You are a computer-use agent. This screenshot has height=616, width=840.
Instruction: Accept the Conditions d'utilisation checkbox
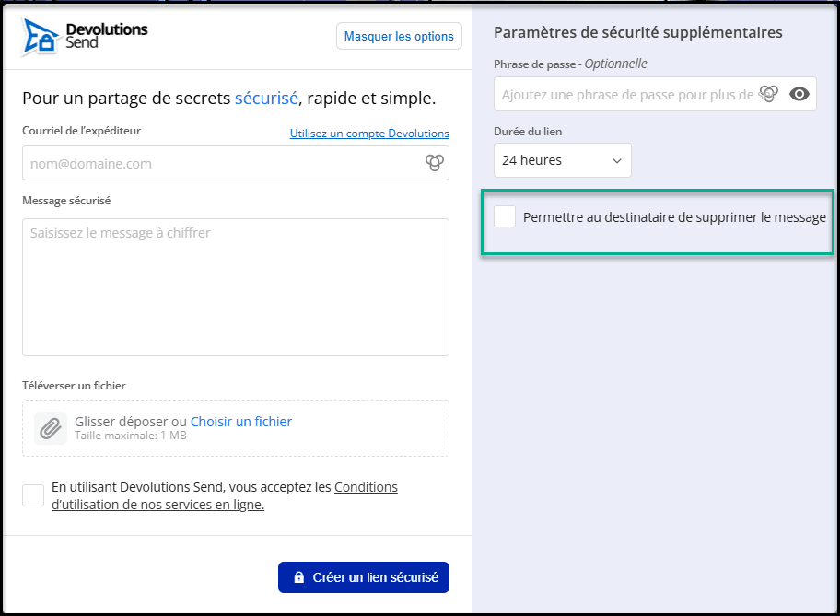[32, 494]
